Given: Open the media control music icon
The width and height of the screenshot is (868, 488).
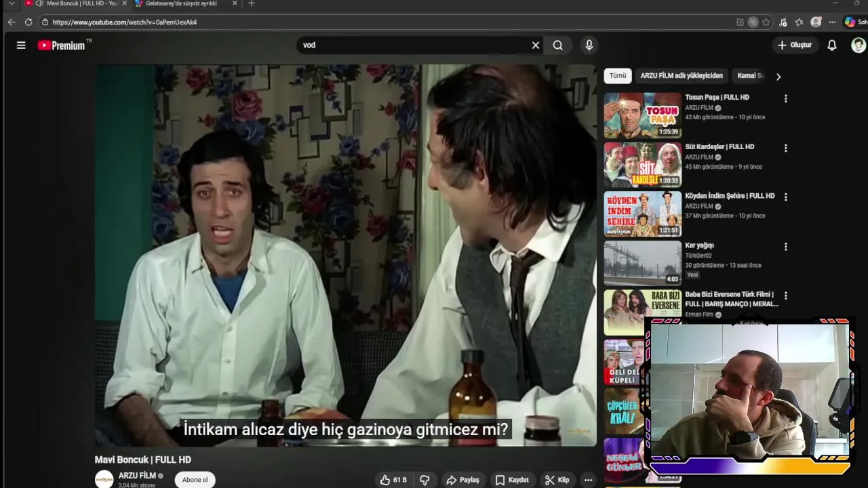Looking at the screenshot, I should [783, 22].
